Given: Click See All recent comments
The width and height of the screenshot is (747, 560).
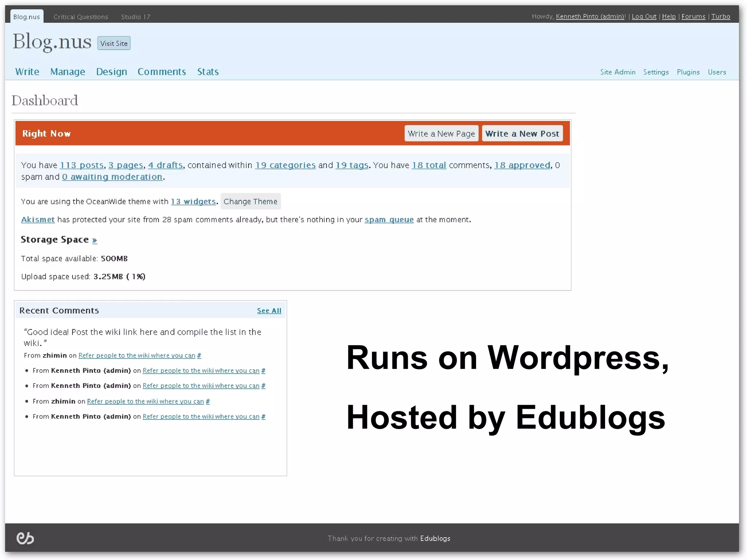Looking at the screenshot, I should point(269,311).
